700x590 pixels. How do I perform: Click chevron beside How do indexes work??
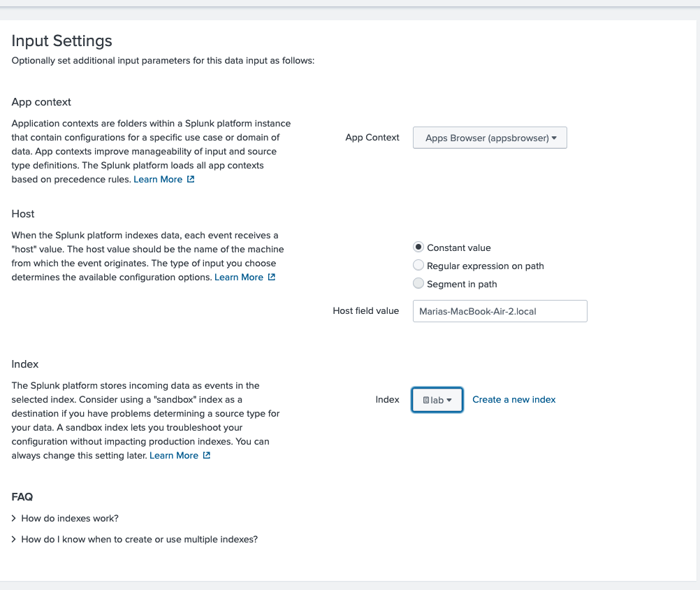[15, 519]
